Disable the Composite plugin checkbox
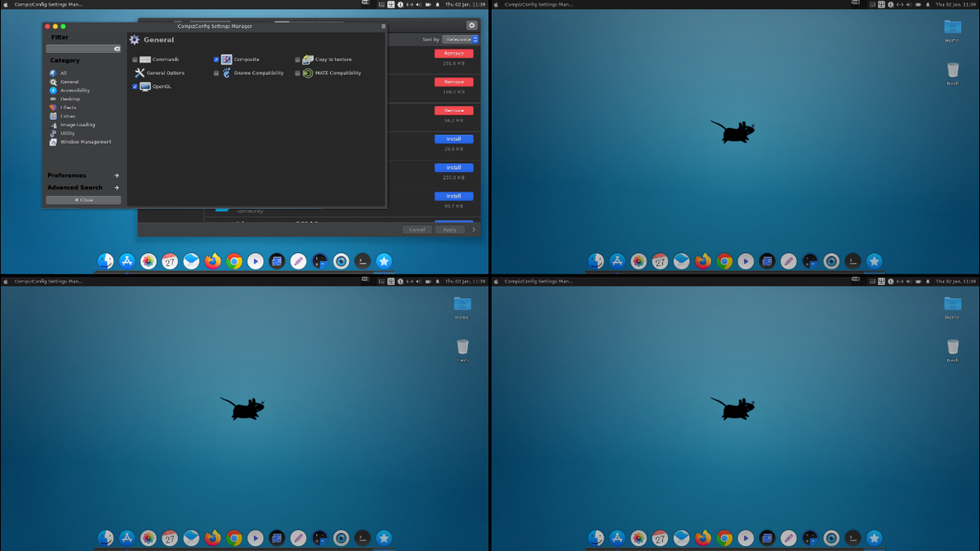The height and width of the screenshot is (551, 980). click(x=216, y=60)
